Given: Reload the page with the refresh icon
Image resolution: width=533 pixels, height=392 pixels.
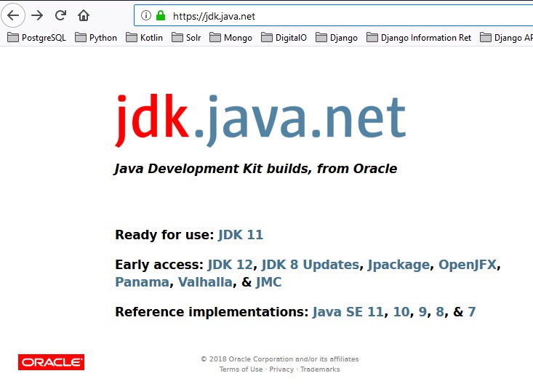Looking at the screenshot, I should coord(60,15).
